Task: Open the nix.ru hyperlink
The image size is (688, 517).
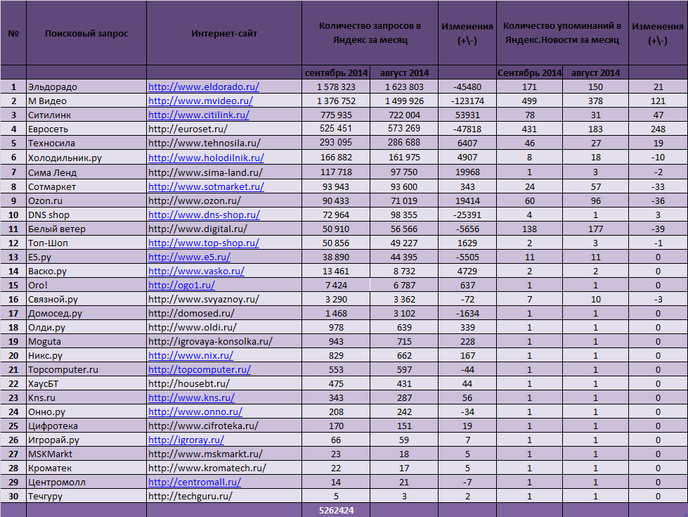Action: click(190, 355)
